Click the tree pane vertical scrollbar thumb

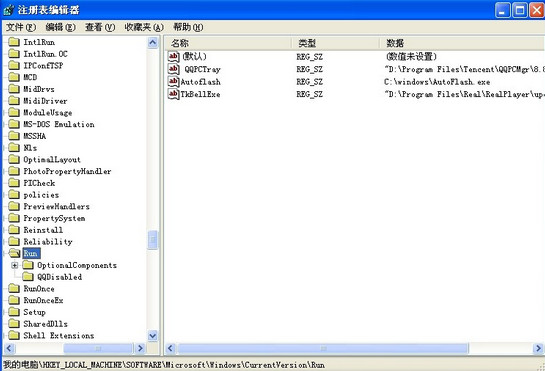(x=152, y=240)
